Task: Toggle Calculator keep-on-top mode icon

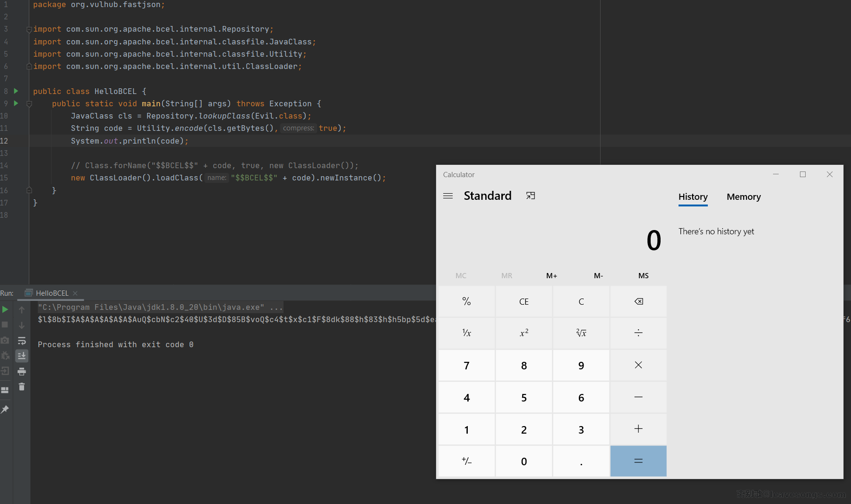Action: pos(531,196)
